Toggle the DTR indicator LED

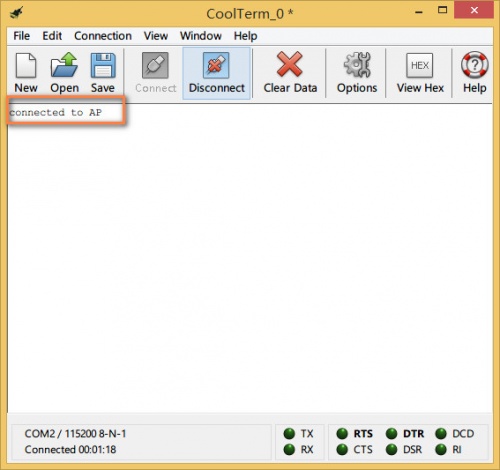[x=392, y=434]
